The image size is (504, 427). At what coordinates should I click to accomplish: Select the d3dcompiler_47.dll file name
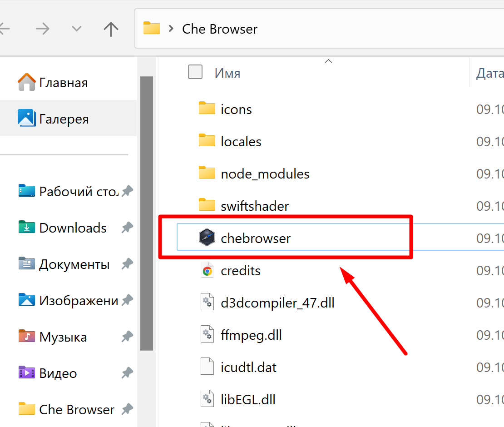point(278,303)
